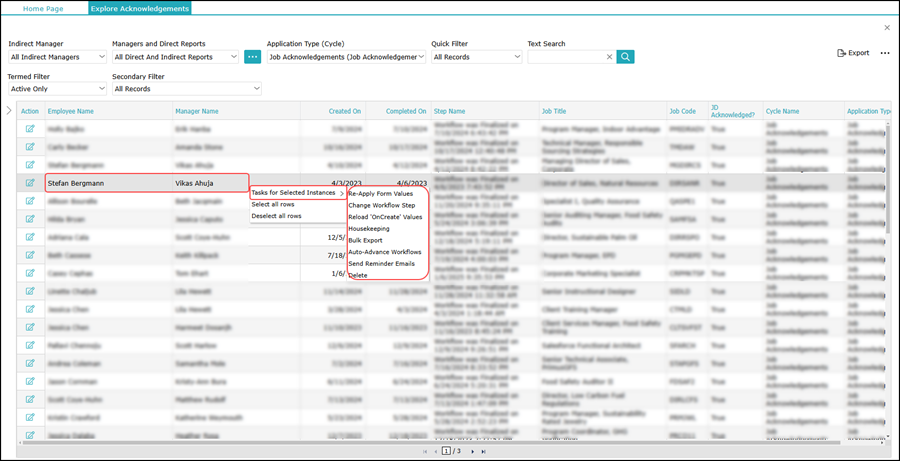This screenshot has width=900, height=462.
Task: Clear the Text Search field
Action: 609,57
